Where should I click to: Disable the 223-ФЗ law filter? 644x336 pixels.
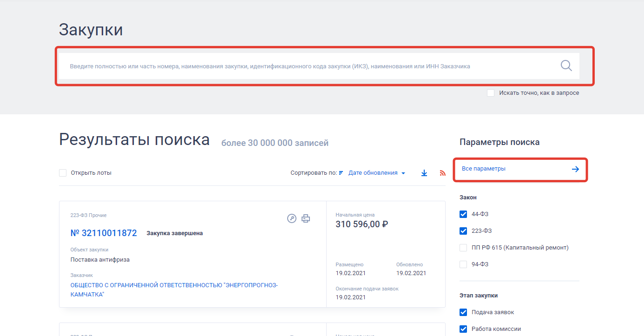pyautogui.click(x=463, y=231)
